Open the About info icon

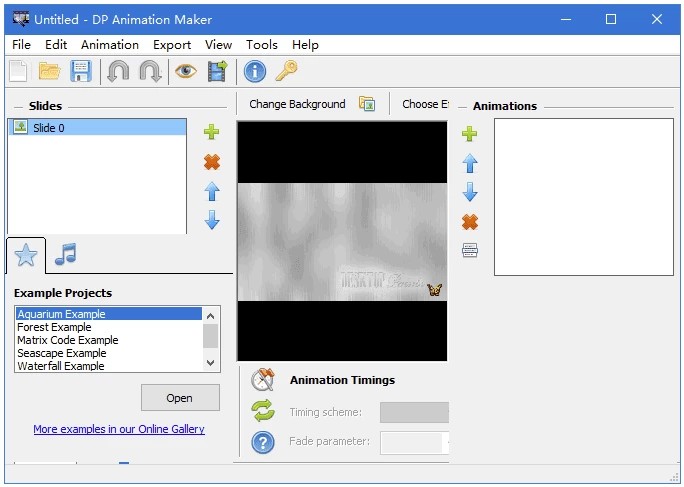[255, 71]
